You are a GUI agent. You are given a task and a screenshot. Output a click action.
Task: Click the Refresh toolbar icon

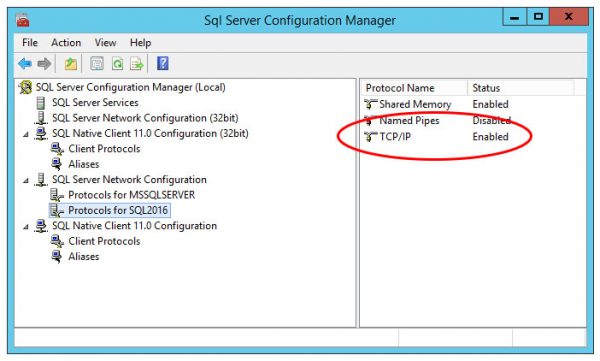[x=117, y=64]
